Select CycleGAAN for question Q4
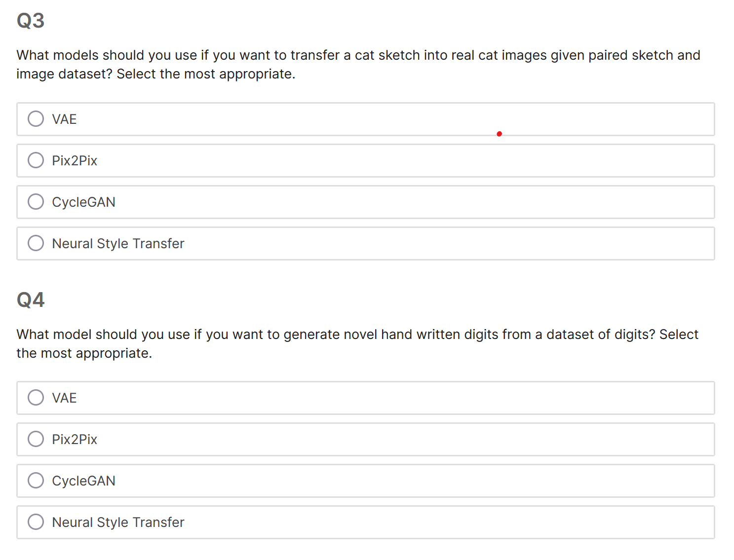This screenshot has width=734, height=560. click(x=36, y=481)
